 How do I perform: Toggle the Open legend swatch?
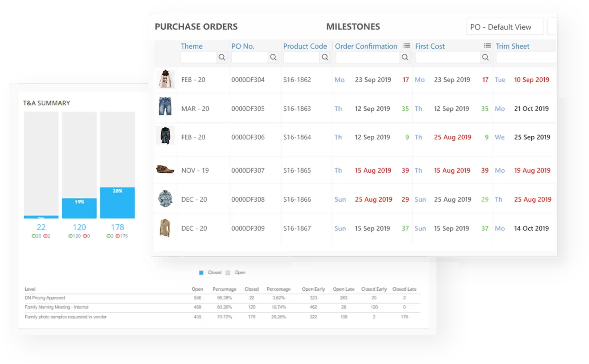pos(228,273)
